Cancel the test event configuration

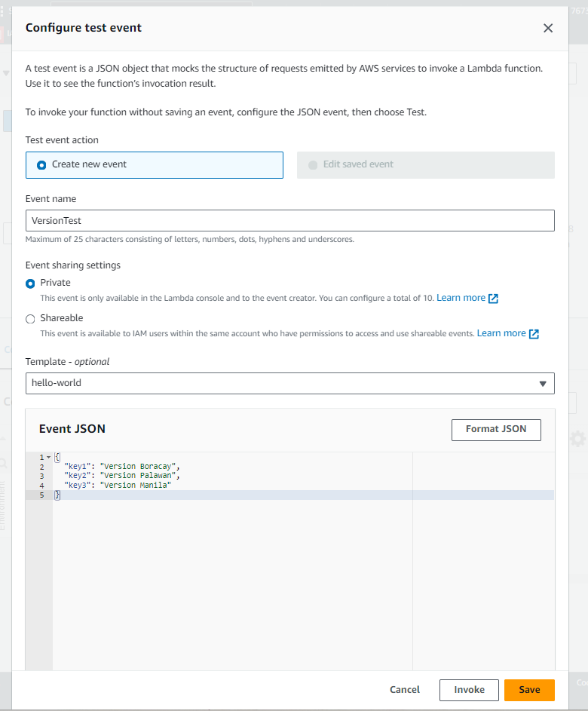coord(405,690)
